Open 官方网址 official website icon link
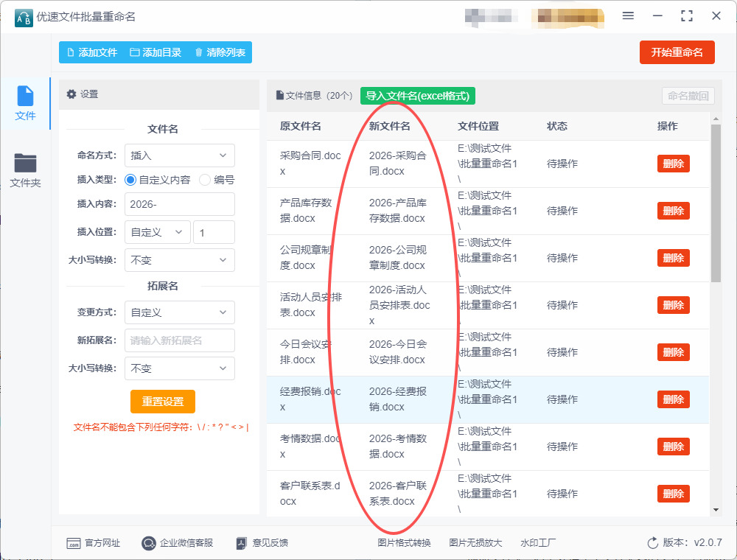The height and width of the screenshot is (560, 737). coord(74,543)
